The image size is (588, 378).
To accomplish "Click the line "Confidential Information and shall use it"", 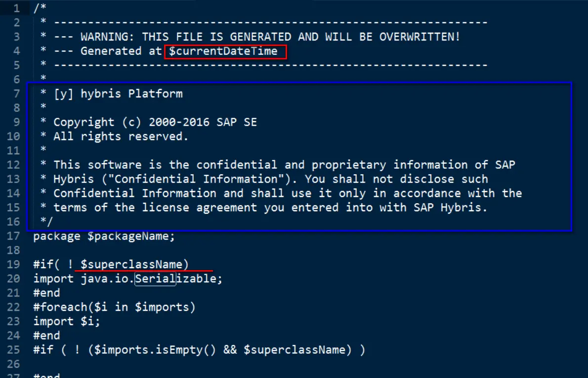I will pos(288,193).
